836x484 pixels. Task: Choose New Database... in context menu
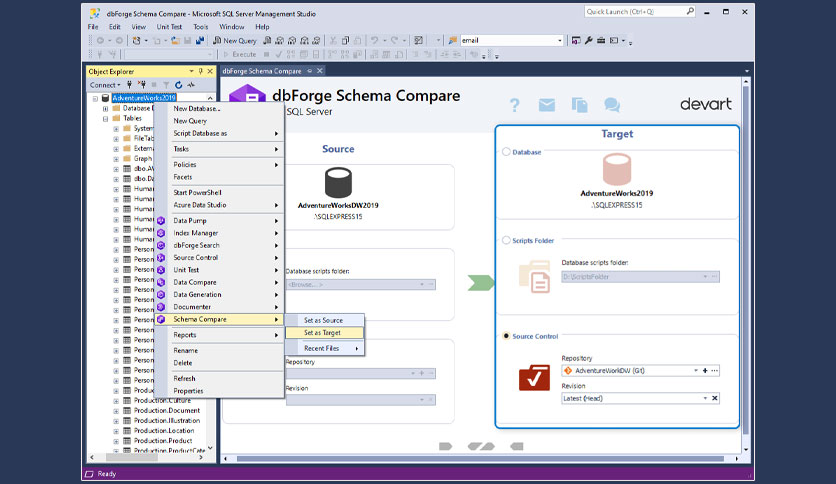[219, 109]
